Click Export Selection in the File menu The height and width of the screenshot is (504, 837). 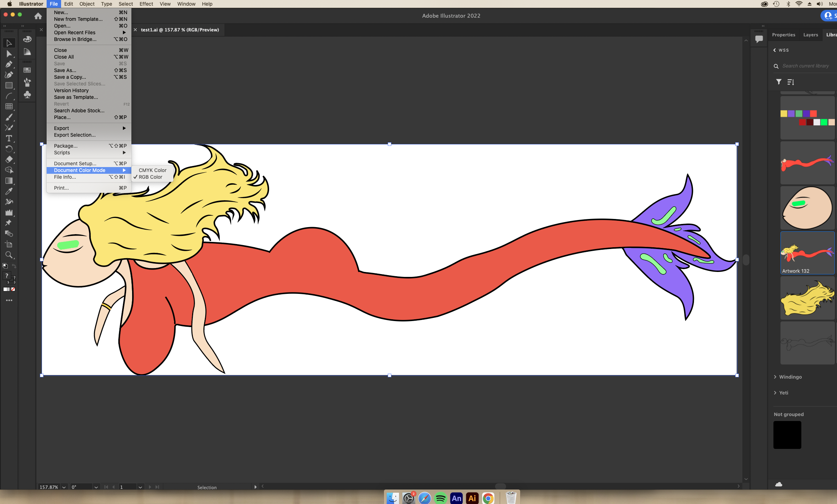75,135
